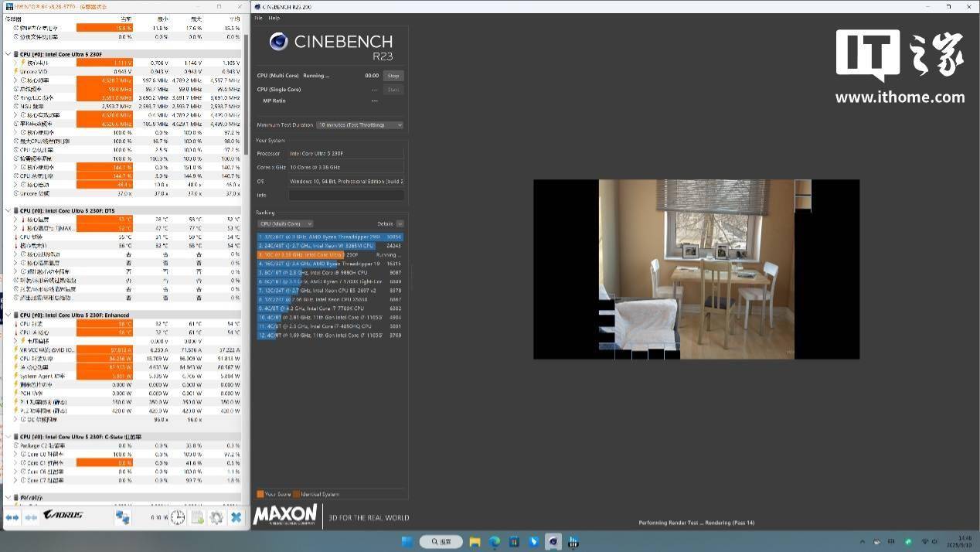Click the HWiNFO network remote monitoring icon
Image resolution: width=980 pixels, height=552 pixels.
pos(123,517)
